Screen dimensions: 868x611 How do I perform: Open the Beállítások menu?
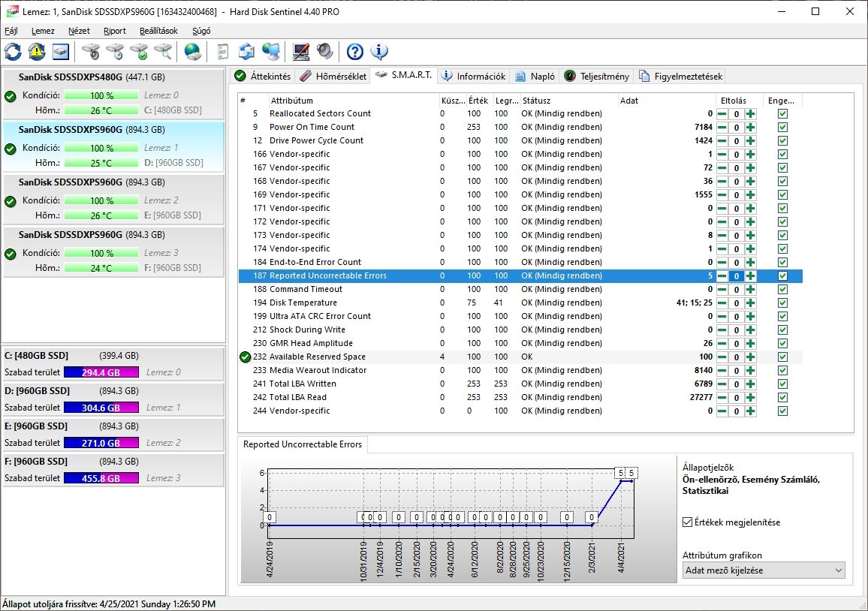click(x=159, y=31)
